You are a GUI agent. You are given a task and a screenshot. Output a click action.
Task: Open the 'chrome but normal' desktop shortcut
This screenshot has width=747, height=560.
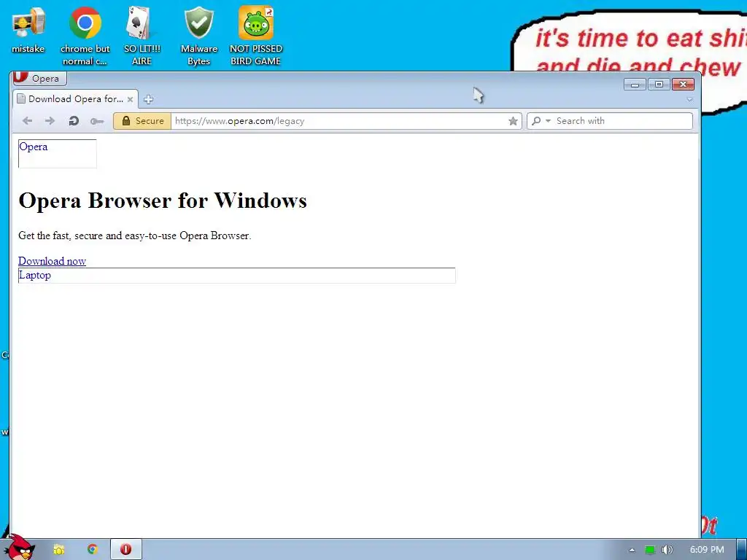click(x=85, y=36)
